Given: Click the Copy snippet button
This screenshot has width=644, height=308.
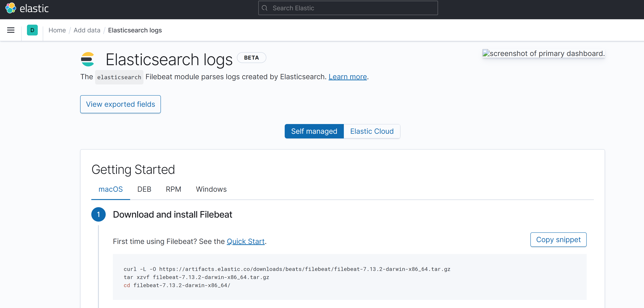Looking at the screenshot, I should pyautogui.click(x=558, y=240).
